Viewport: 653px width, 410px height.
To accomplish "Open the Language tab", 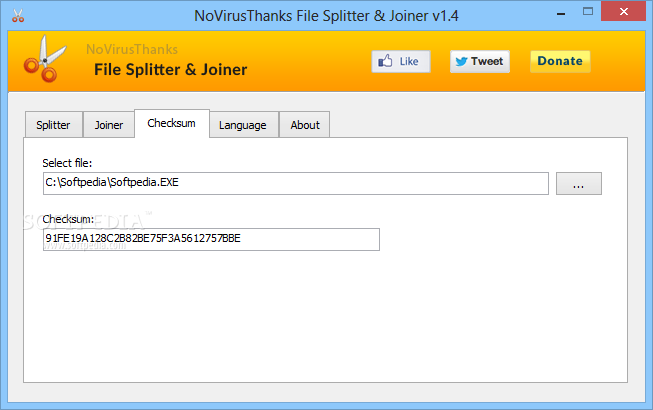I will click(243, 125).
